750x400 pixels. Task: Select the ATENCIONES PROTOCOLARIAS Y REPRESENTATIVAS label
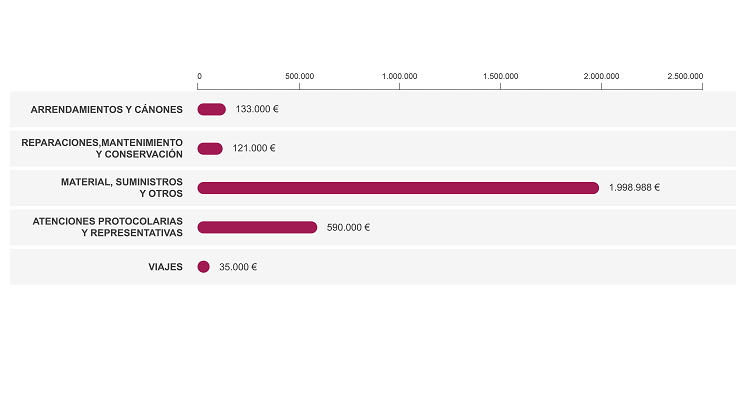coord(108,227)
